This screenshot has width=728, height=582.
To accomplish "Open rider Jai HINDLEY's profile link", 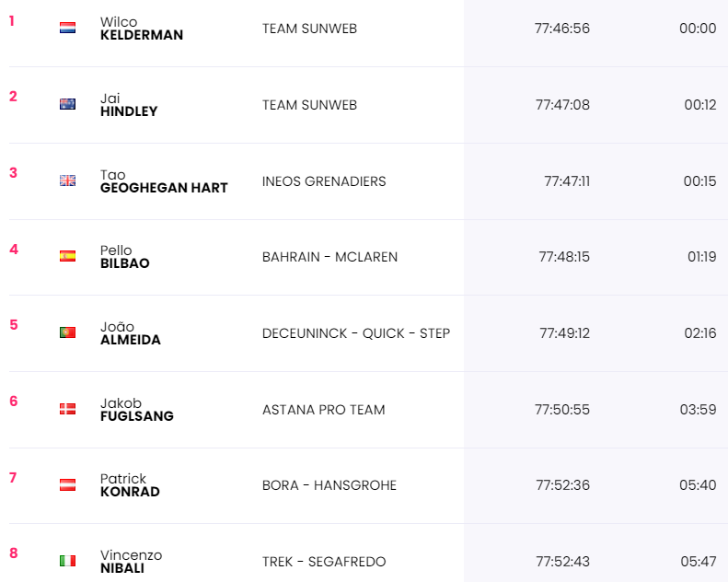I will [x=129, y=105].
